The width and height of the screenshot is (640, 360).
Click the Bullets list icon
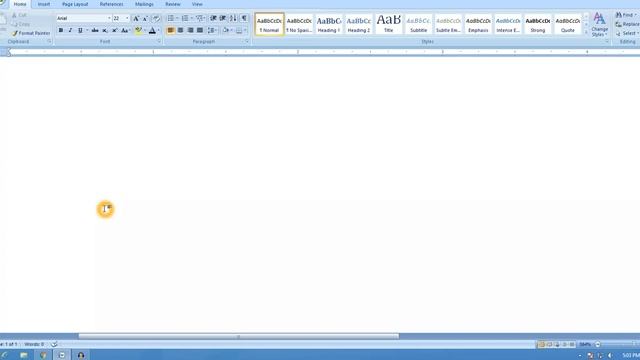pyautogui.click(x=171, y=18)
